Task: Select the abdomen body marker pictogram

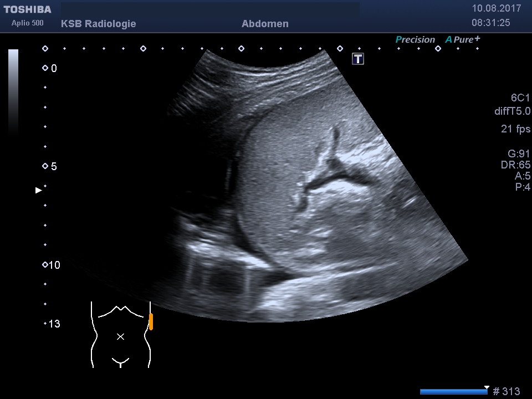Action: (121, 335)
